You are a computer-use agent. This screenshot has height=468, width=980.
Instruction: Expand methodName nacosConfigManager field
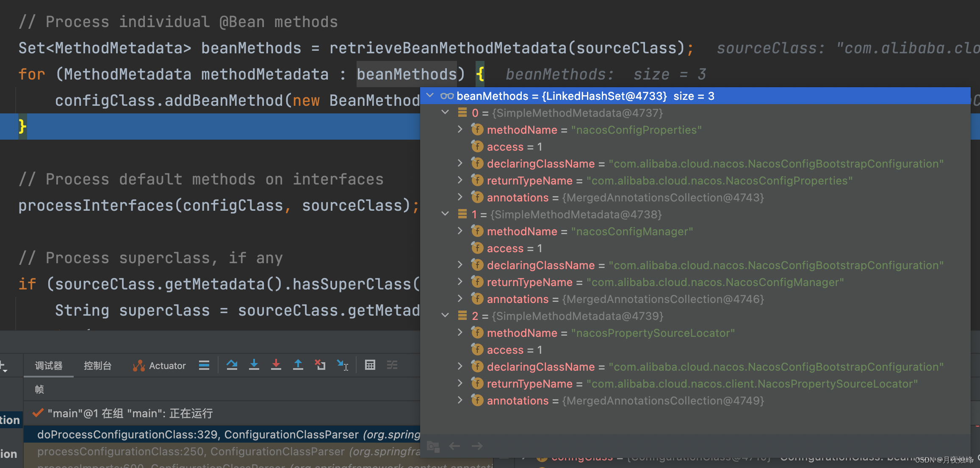point(460,231)
